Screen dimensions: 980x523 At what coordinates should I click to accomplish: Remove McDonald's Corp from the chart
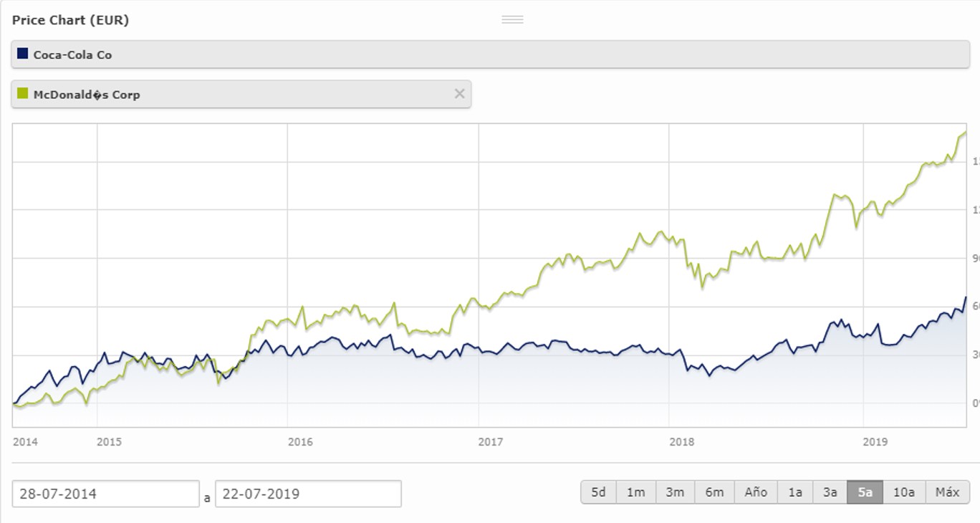point(459,94)
